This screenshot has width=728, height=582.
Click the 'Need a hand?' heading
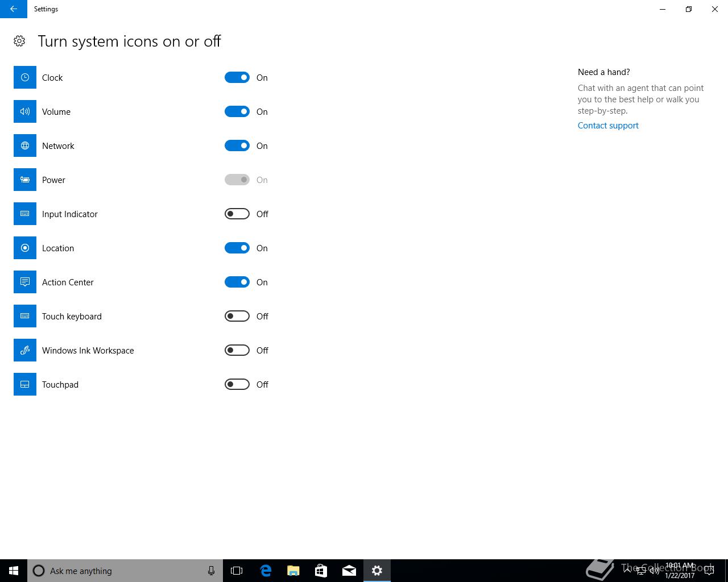pyautogui.click(x=603, y=72)
